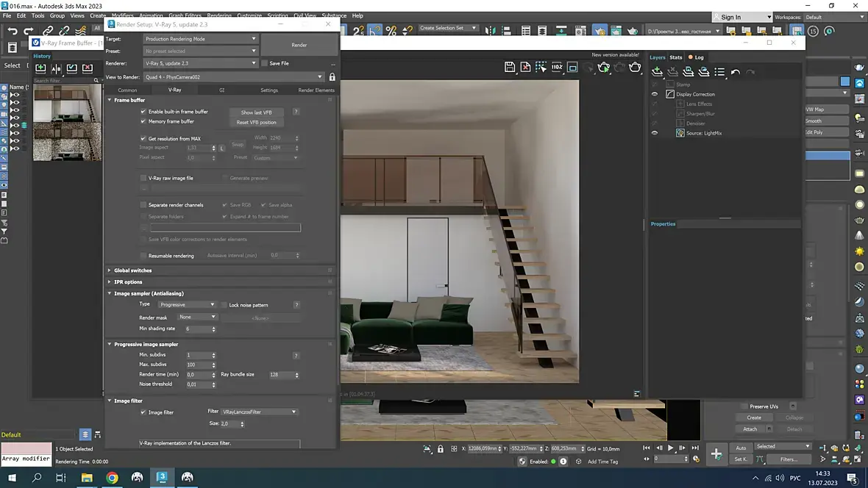Click the Render button
This screenshot has height=488, width=868.
(x=299, y=45)
